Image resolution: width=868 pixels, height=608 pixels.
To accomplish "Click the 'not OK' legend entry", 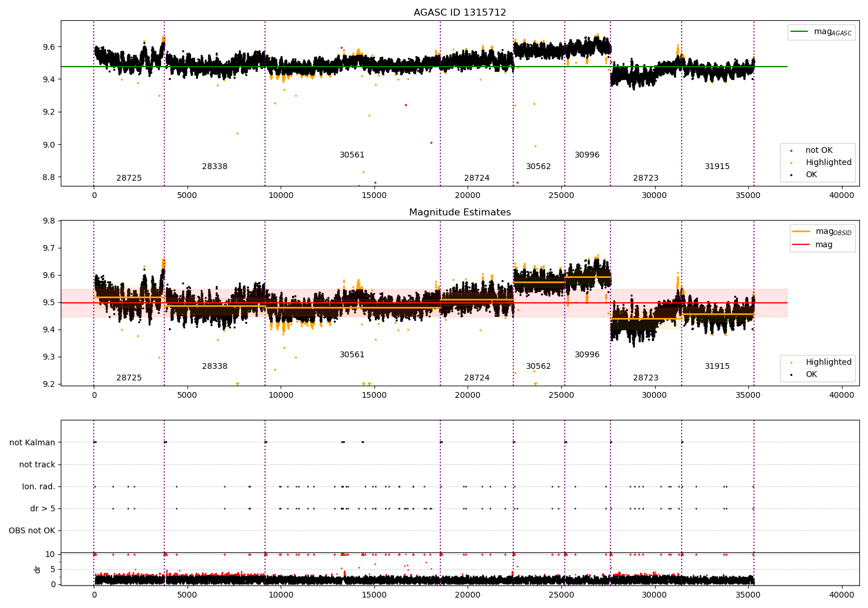I will (819, 150).
